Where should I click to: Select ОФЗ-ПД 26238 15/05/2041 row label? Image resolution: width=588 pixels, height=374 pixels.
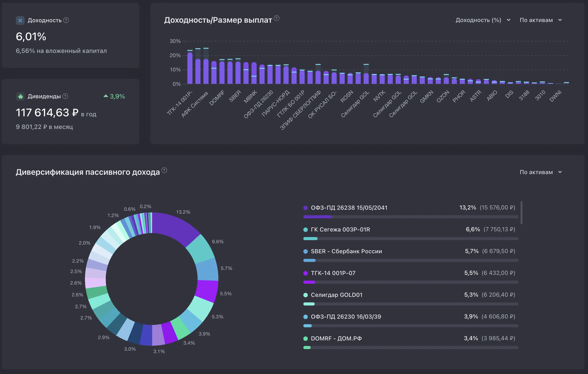[x=349, y=208]
